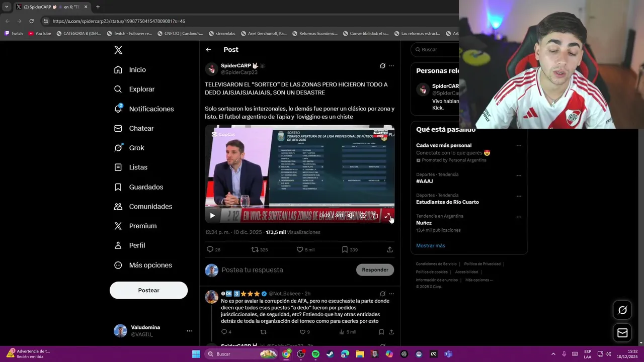Viewport: 644px width, 362px height.
Task: Repost Not_Bokeee's reply
Action: 263,332
